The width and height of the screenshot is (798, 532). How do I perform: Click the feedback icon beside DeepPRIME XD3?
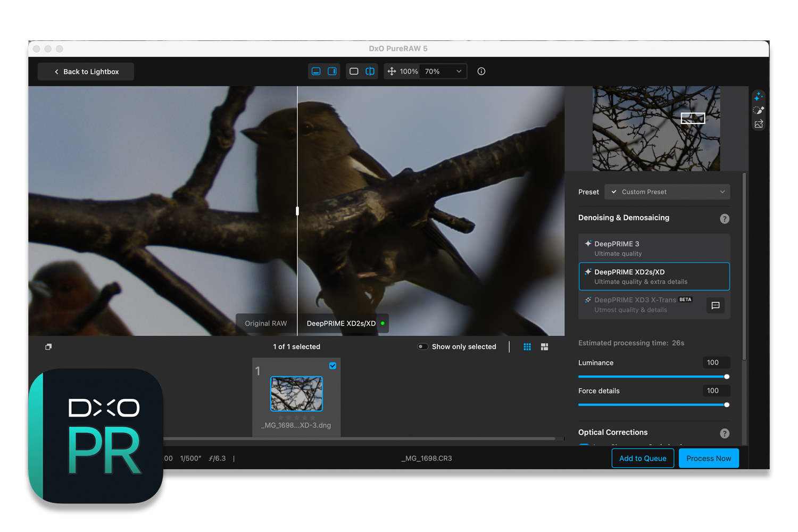click(716, 305)
